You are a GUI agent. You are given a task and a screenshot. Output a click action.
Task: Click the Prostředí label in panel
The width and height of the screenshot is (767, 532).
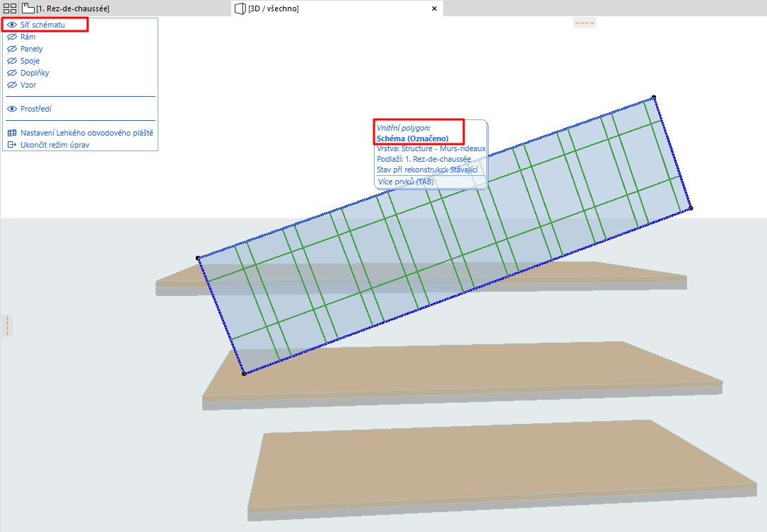36,109
